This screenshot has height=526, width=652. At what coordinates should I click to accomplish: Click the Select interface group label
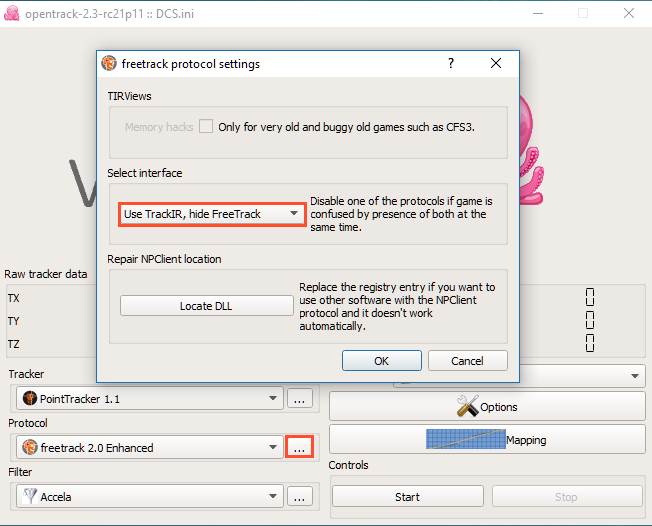(145, 173)
